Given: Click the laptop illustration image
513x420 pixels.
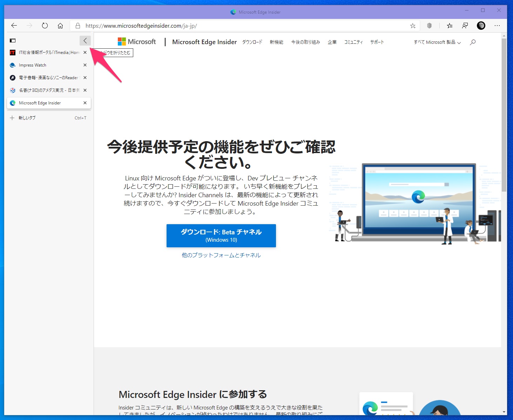Looking at the screenshot, I should coord(416,203).
